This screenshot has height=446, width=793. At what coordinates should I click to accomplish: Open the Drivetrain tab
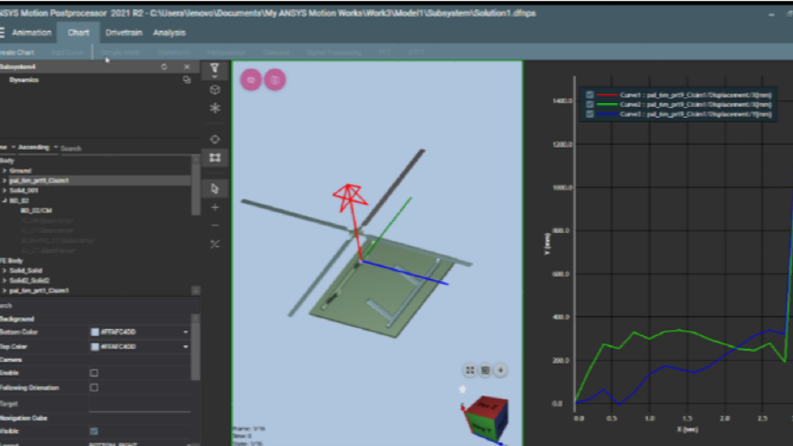pyautogui.click(x=123, y=32)
